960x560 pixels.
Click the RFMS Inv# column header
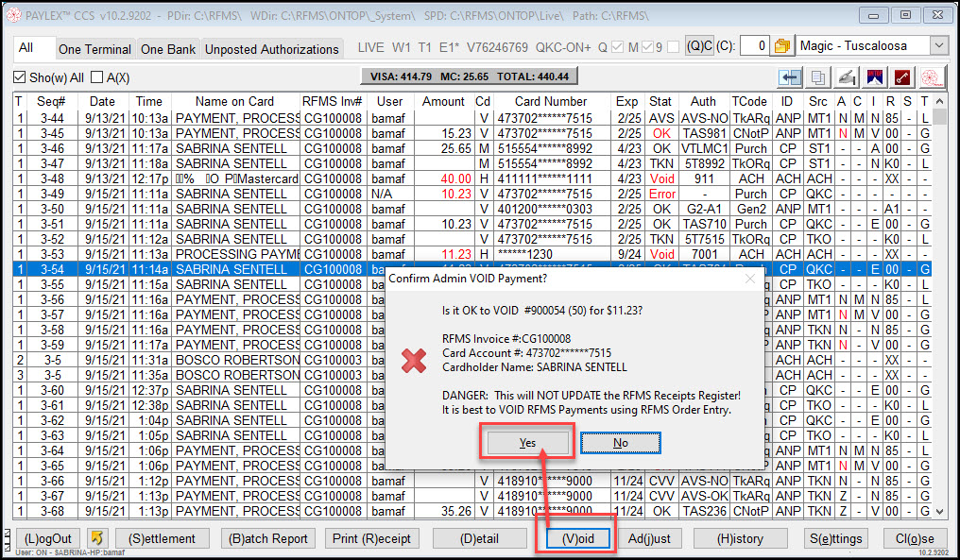pos(332,102)
